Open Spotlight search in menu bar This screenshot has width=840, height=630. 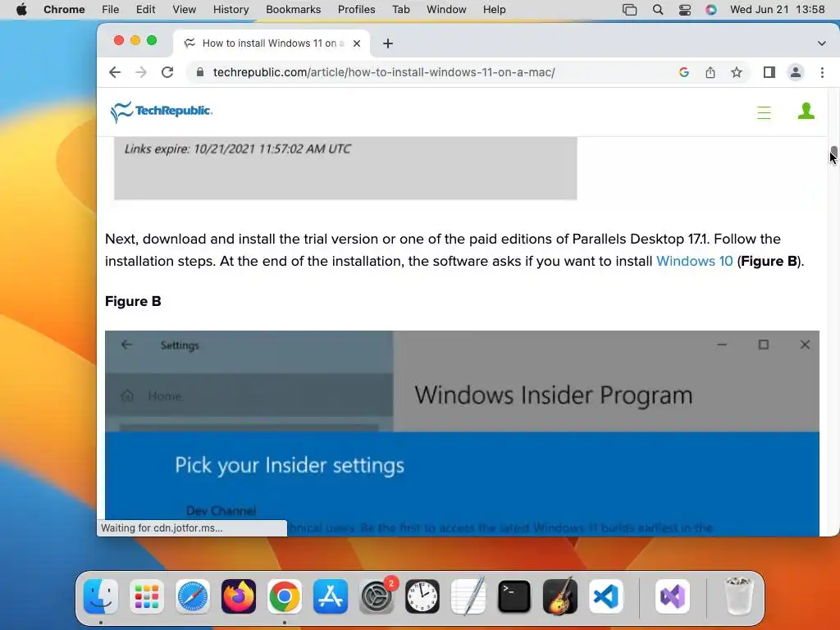tap(658, 10)
